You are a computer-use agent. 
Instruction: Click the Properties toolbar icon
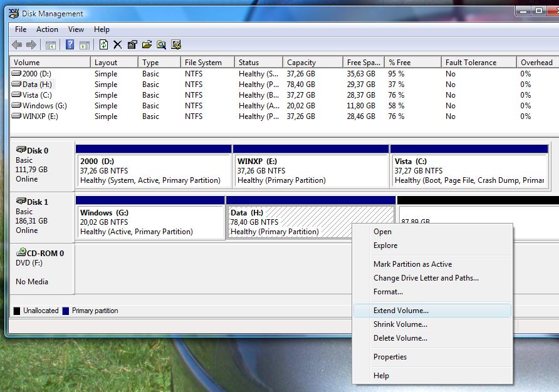[x=132, y=44]
